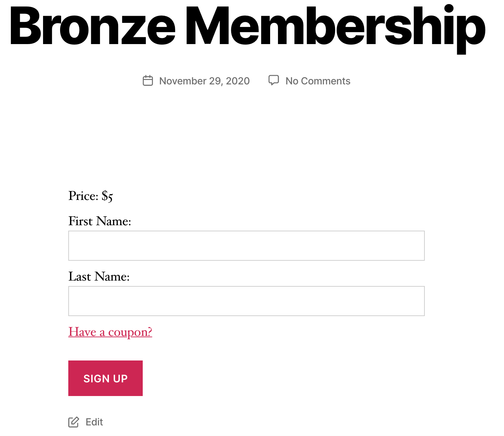504x436 pixels.
Task: Select the November 29, 2020 date text
Action: [204, 81]
